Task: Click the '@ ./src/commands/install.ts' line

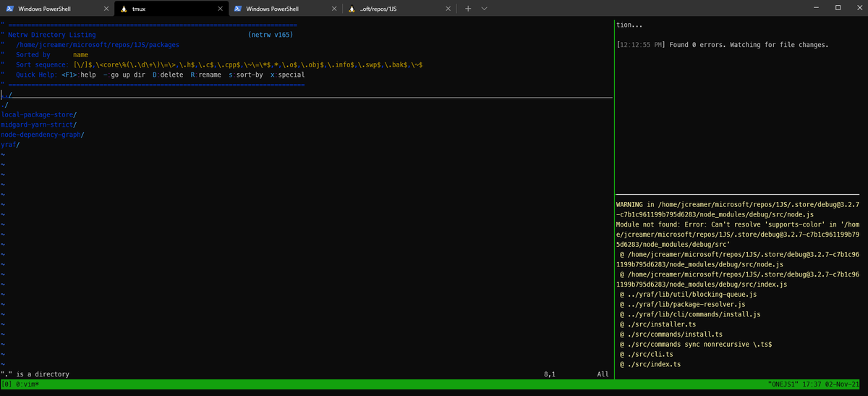Action: [671, 335]
